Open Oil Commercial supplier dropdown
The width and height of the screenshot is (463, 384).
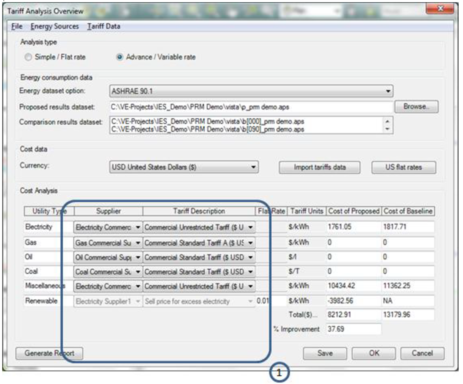[x=138, y=257]
